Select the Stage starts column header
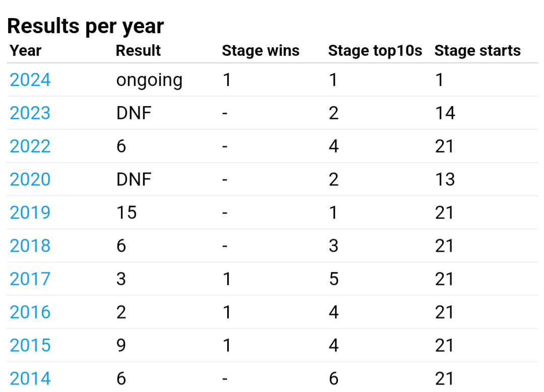Viewport: 544px width, 392px height. click(477, 51)
